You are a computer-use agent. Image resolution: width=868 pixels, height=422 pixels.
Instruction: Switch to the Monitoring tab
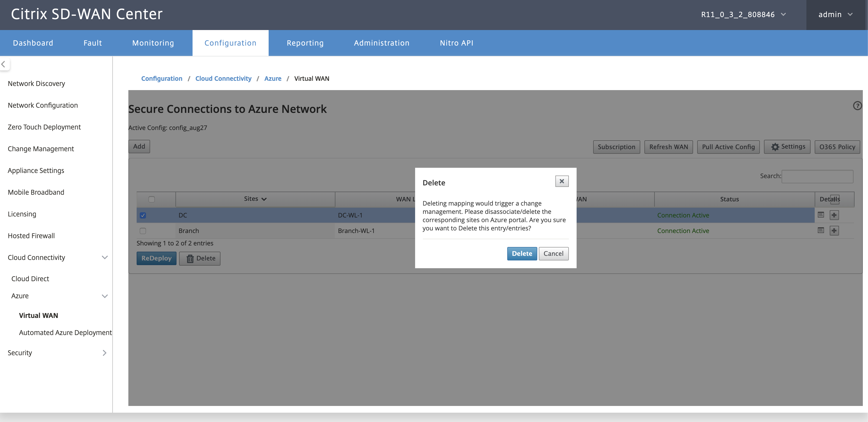(x=153, y=43)
